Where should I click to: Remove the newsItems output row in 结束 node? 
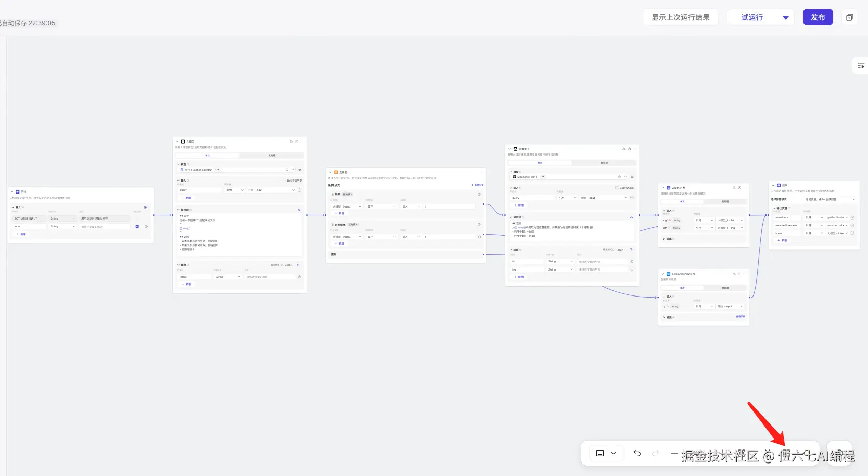click(x=852, y=217)
